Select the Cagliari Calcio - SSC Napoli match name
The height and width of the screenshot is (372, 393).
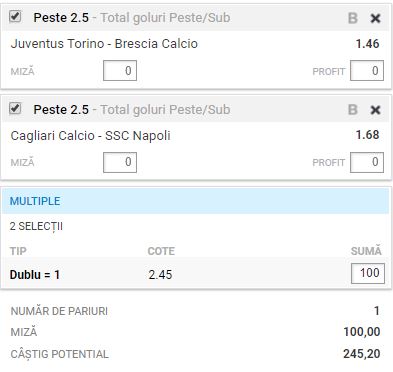click(90, 136)
